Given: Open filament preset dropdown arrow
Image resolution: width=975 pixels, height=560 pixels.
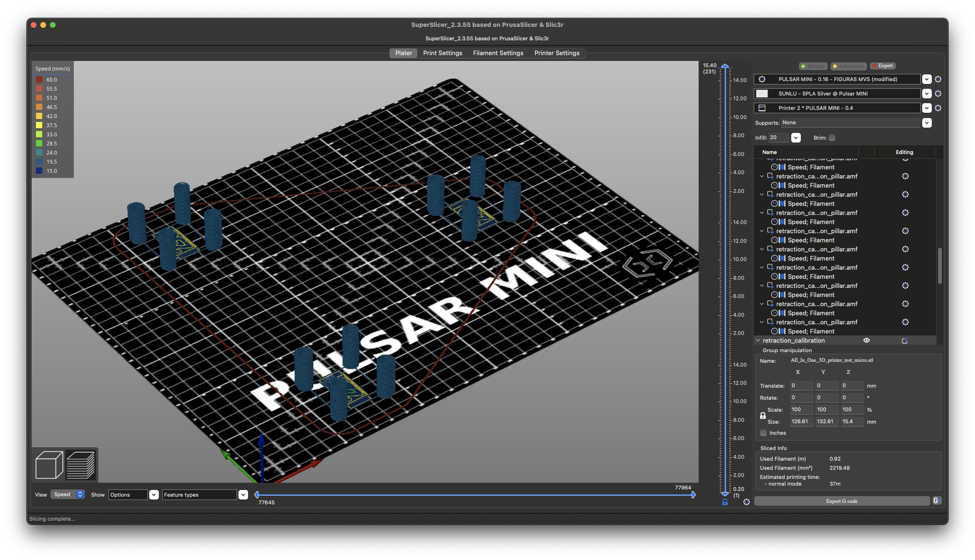Looking at the screenshot, I should (x=927, y=94).
